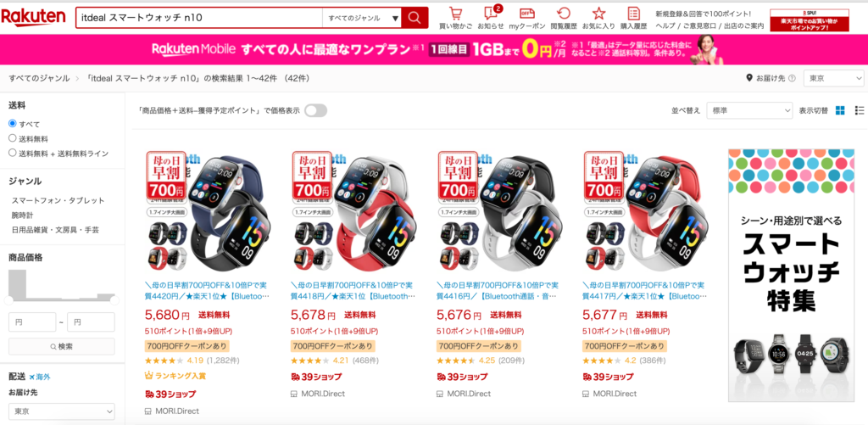
Task: Open the Rakuten Mobile pink banner
Action: click(434, 50)
